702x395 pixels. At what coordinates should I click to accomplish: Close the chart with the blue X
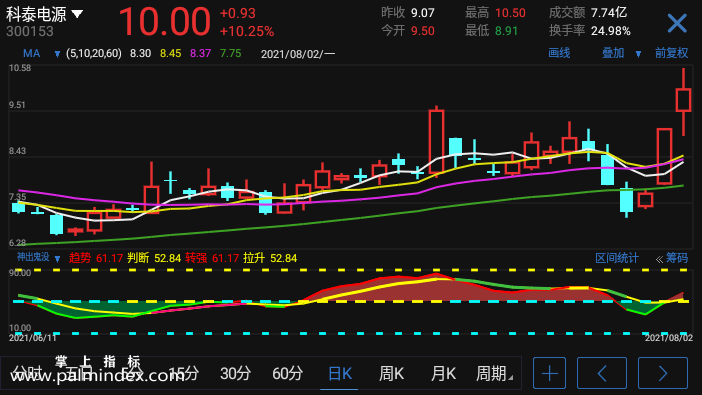pos(676,23)
